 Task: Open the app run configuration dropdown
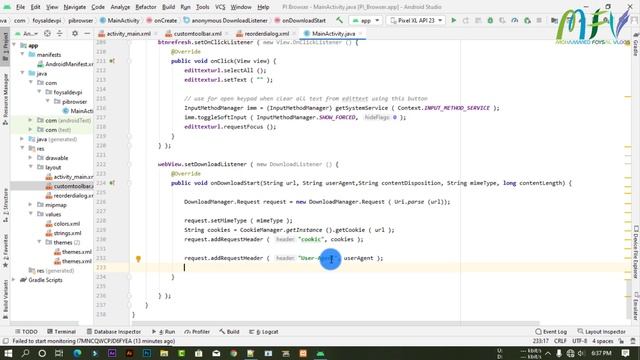point(366,20)
